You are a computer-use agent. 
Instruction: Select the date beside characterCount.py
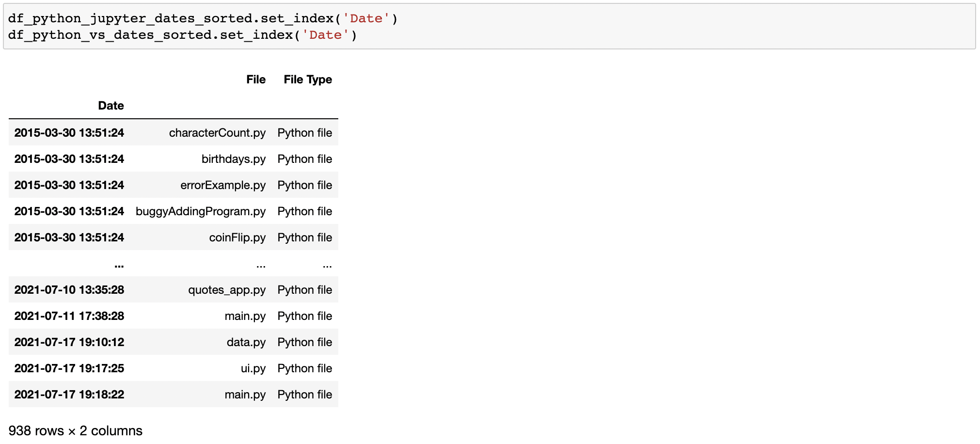(x=69, y=133)
